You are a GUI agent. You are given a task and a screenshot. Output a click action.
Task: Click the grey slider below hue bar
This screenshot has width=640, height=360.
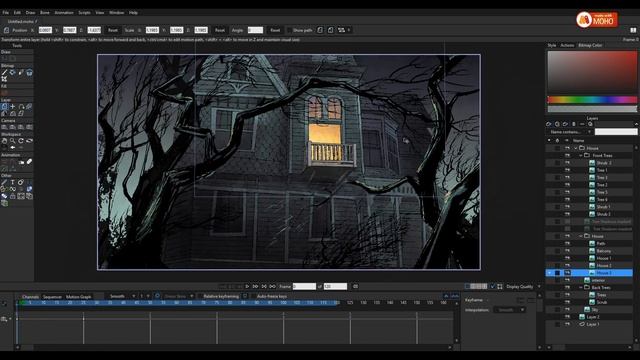(592, 109)
